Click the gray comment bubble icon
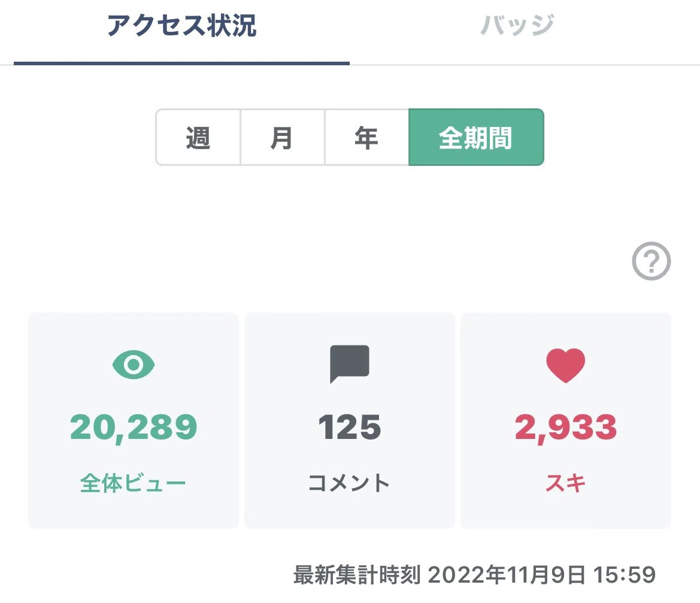The width and height of the screenshot is (700, 603). (x=350, y=363)
